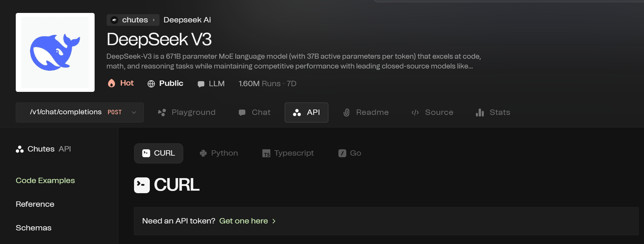This screenshot has width=644, height=244.
Task: Click the chevron after Get one here
Action: point(274,221)
